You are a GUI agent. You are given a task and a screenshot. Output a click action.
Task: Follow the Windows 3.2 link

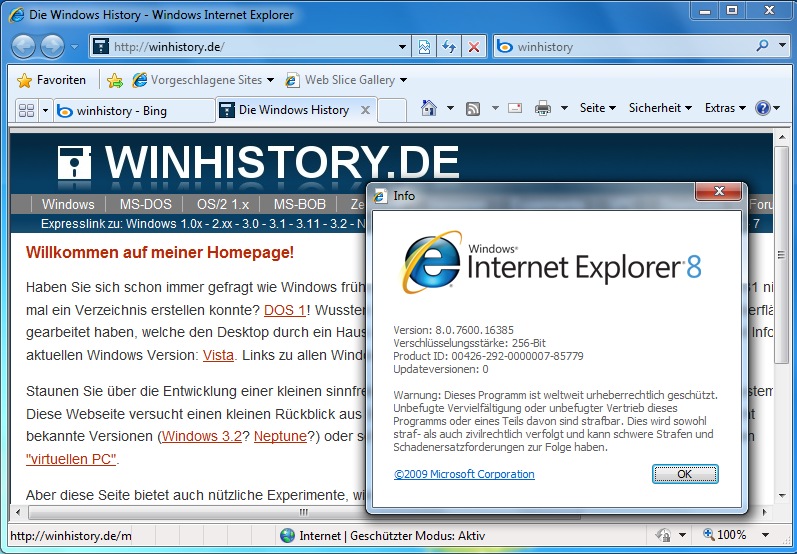point(202,436)
